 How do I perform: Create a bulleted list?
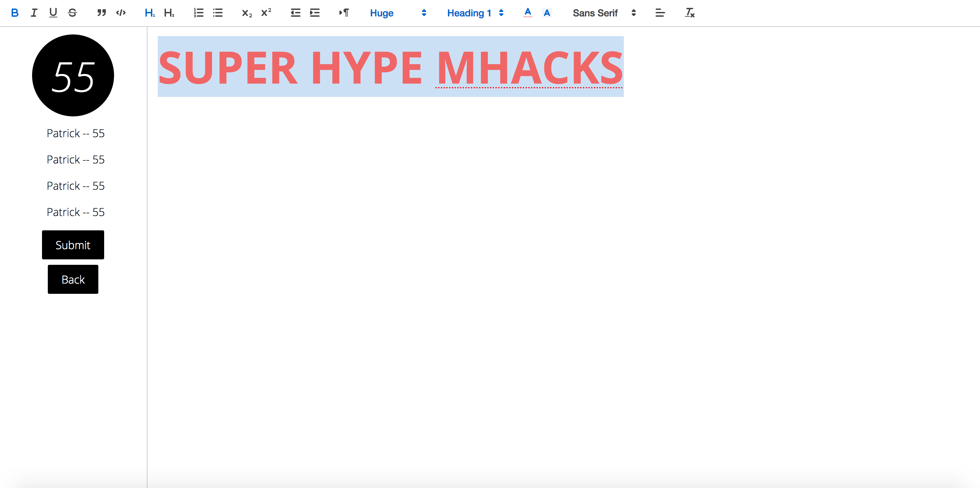click(218, 13)
